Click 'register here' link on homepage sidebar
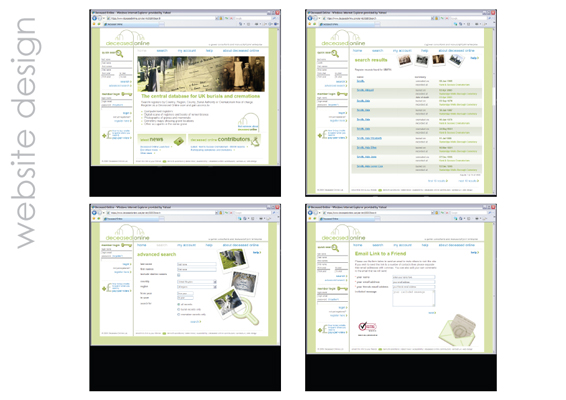The image size is (566, 400). 122,121
